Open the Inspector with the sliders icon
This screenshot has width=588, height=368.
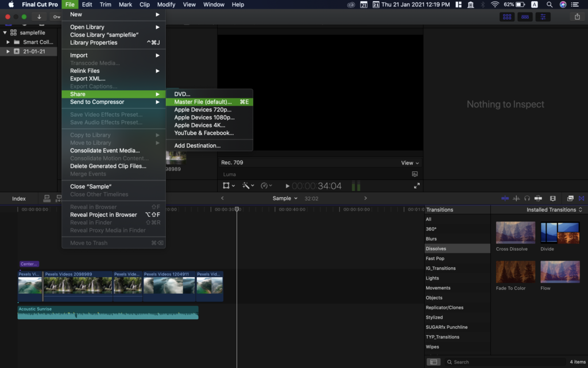point(543,17)
